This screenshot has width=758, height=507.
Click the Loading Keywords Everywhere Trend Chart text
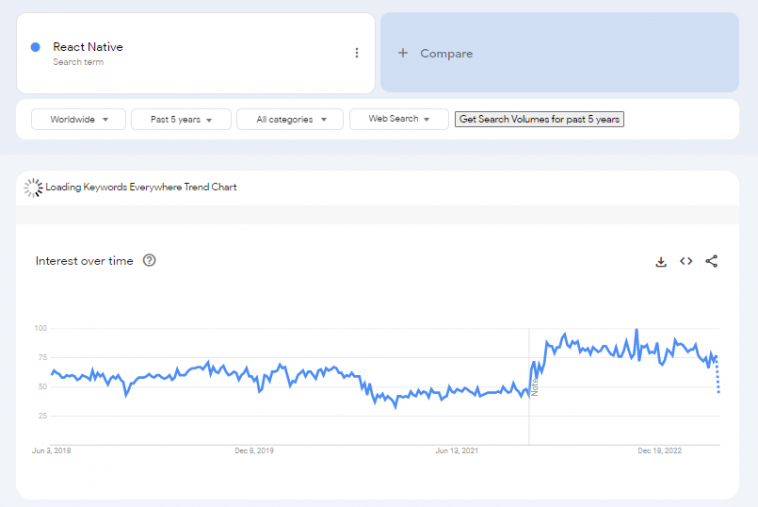click(x=141, y=187)
